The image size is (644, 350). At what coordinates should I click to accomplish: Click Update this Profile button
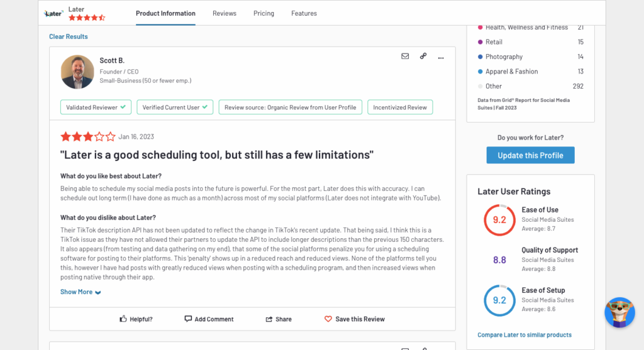[531, 155]
